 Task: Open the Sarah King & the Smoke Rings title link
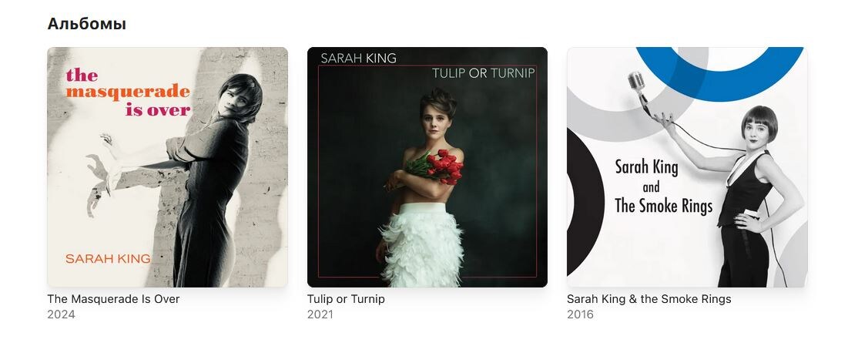(x=648, y=299)
